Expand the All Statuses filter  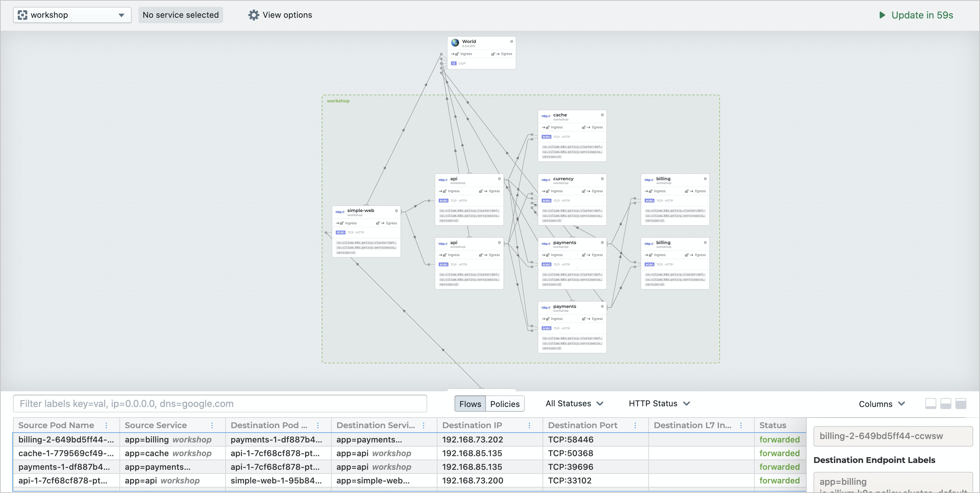574,404
